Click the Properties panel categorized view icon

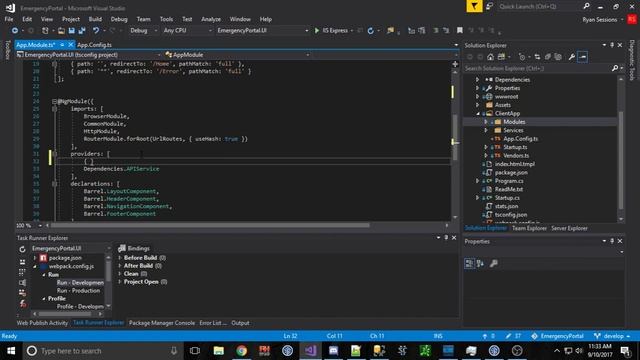[469, 264]
